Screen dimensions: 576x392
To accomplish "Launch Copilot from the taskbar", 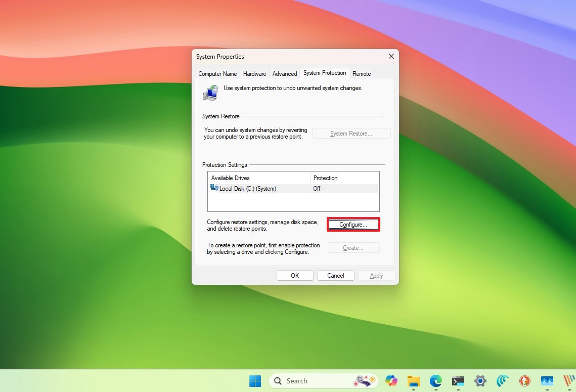I will [x=391, y=381].
